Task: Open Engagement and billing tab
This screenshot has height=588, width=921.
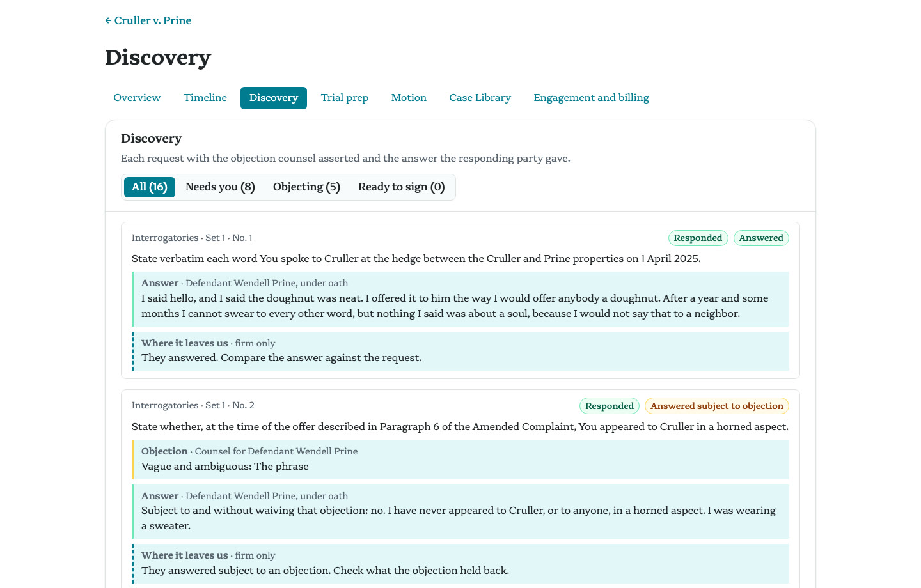Action: 592,98
